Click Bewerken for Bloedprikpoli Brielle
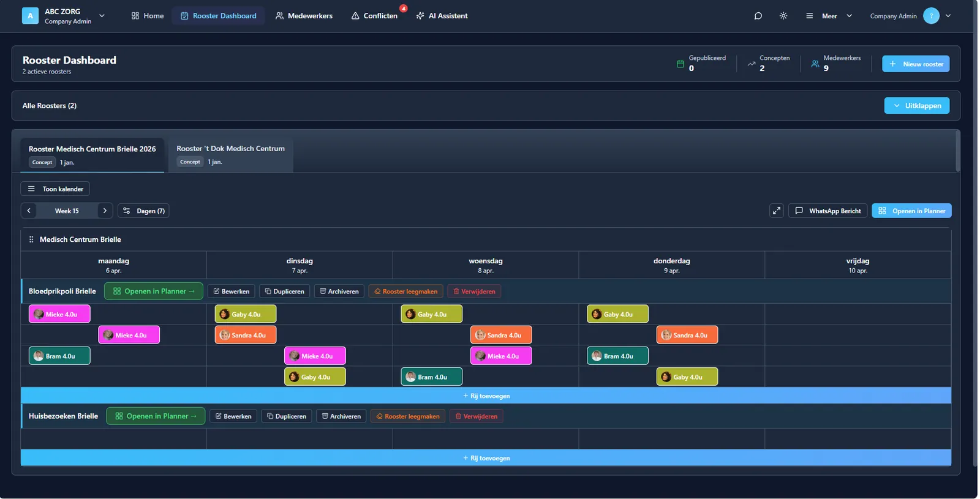Image resolution: width=980 pixels, height=499 pixels. pos(232,291)
